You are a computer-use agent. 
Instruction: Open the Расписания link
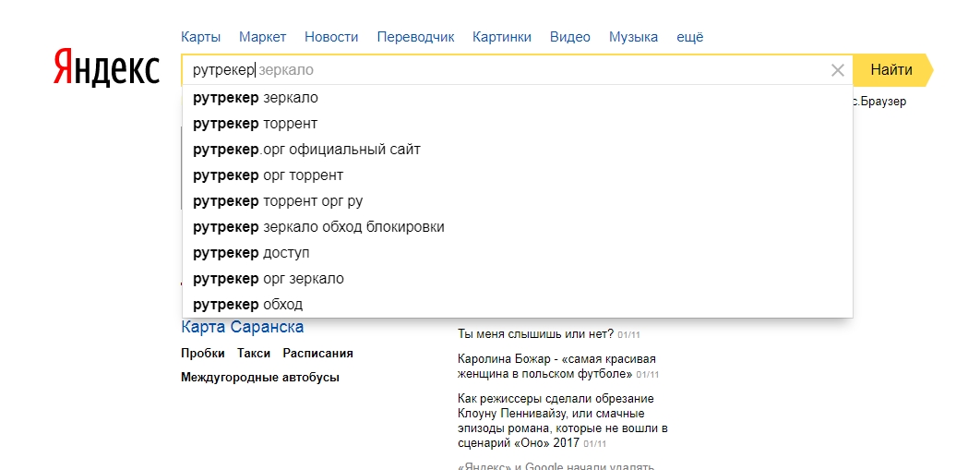[317, 353]
